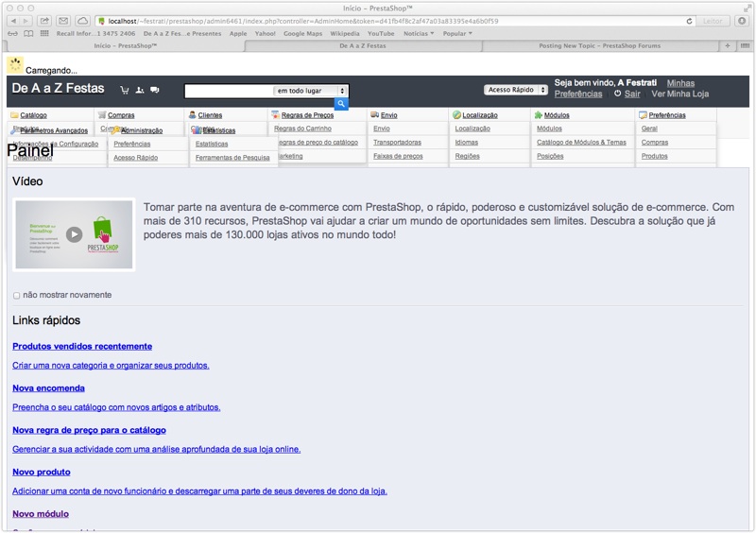Click the Preferências menu icon
Viewport: 756px width, 533px height.
point(643,114)
